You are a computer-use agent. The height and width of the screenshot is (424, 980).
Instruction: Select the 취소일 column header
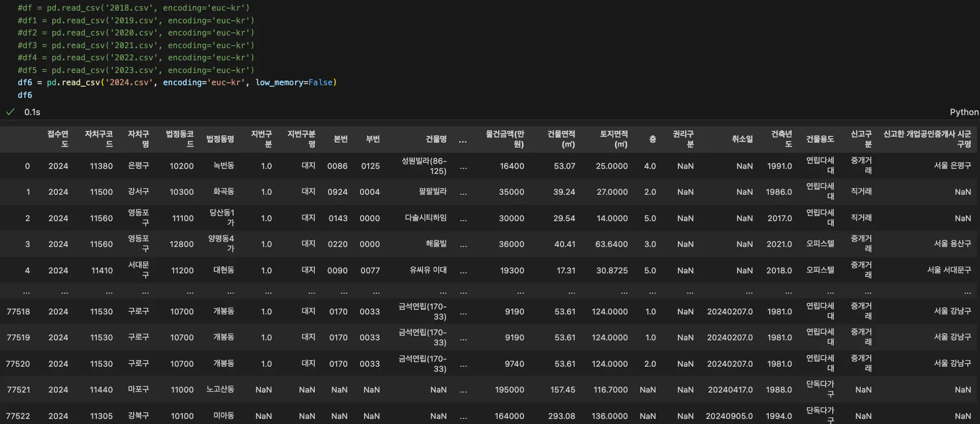(x=742, y=139)
